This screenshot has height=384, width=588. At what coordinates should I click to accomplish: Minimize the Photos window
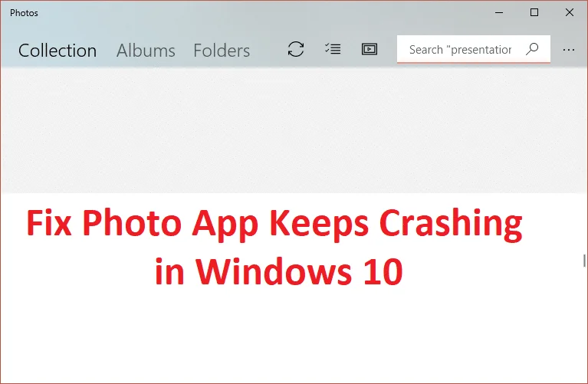pos(499,12)
